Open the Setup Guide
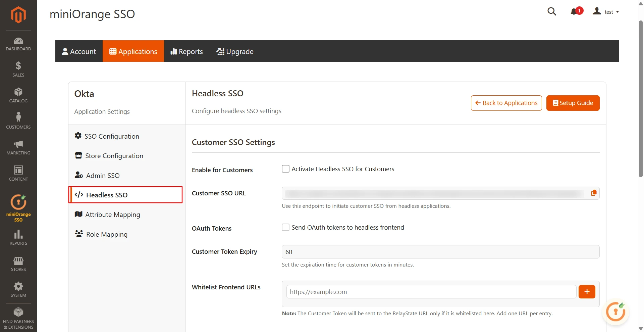Screen dimensions: 644x332 [x=573, y=103]
